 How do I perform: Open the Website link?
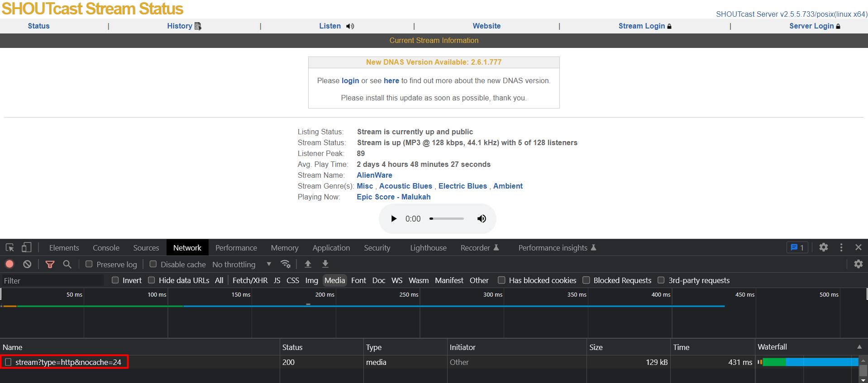[x=486, y=26]
